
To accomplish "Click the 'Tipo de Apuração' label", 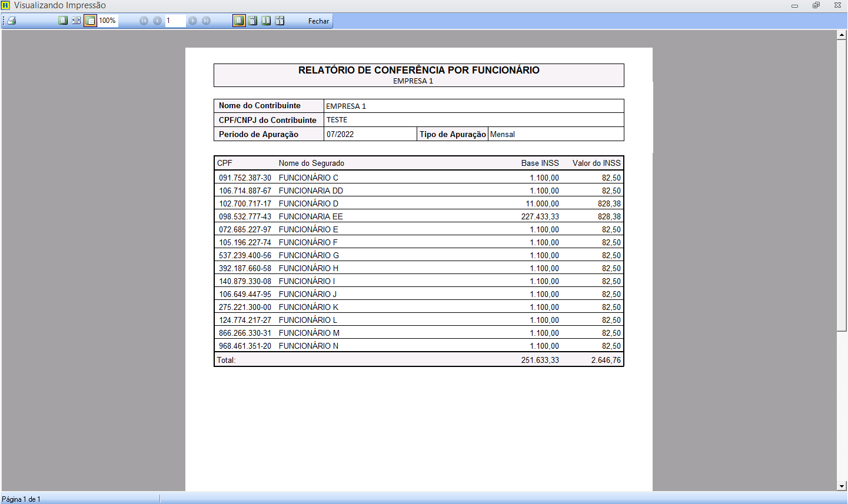I will 453,134.
